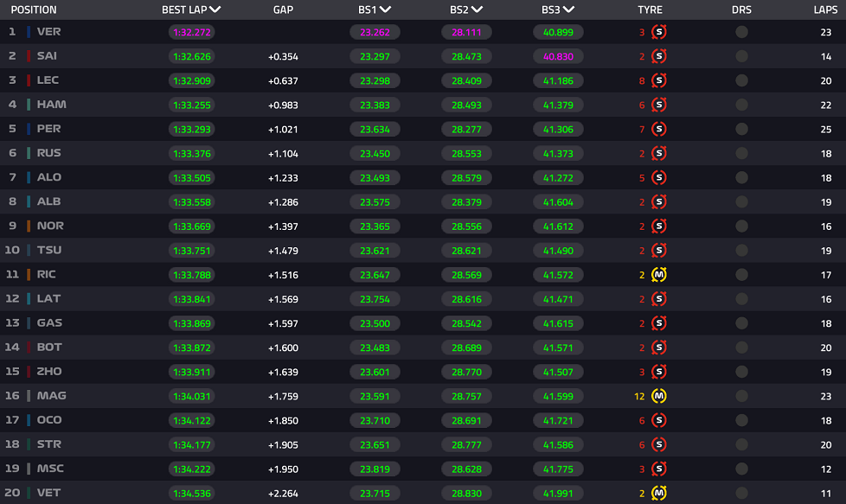846x504 pixels.
Task: Click the POSITION column header
Action: (x=34, y=10)
